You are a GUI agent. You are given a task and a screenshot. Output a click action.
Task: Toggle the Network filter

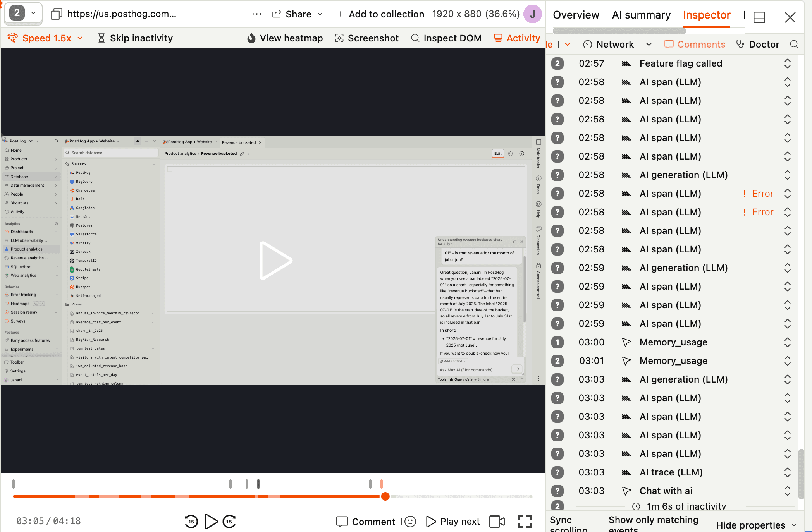(608, 44)
